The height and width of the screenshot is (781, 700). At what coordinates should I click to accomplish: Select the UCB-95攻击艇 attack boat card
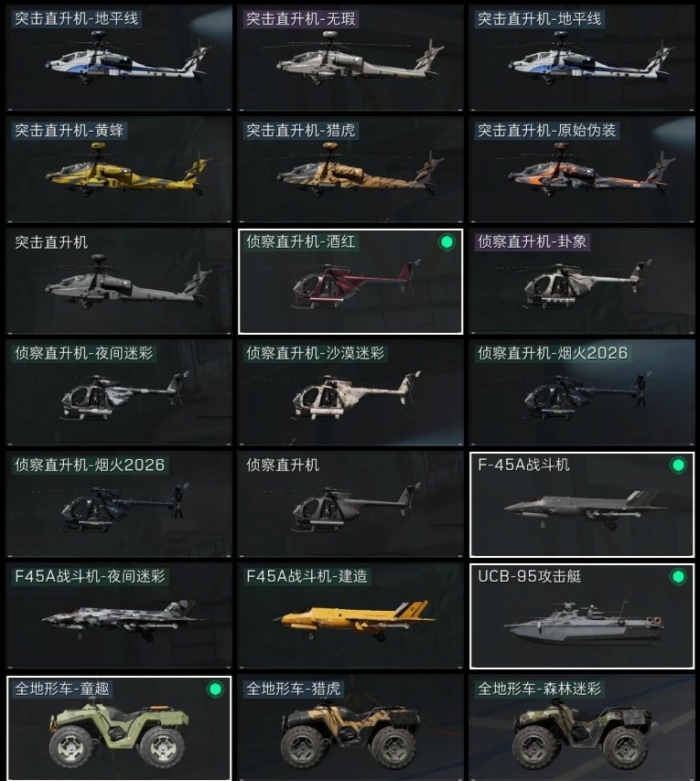pos(582,615)
